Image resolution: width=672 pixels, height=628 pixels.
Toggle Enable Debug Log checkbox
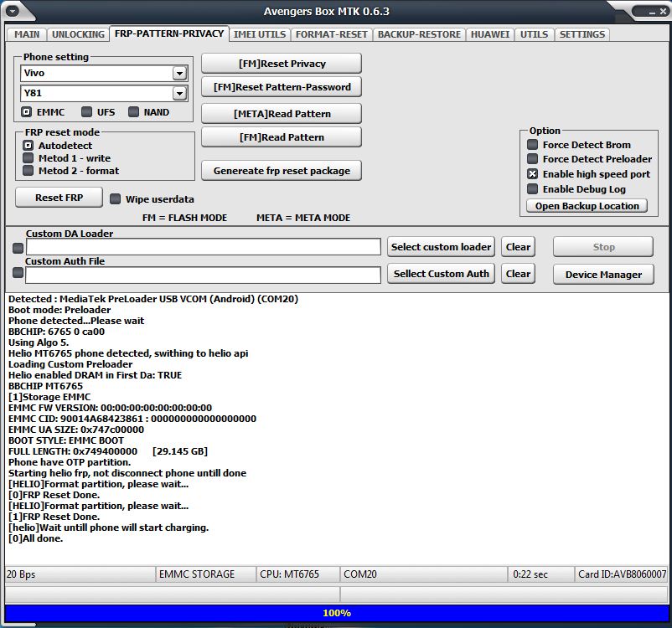coord(533,189)
